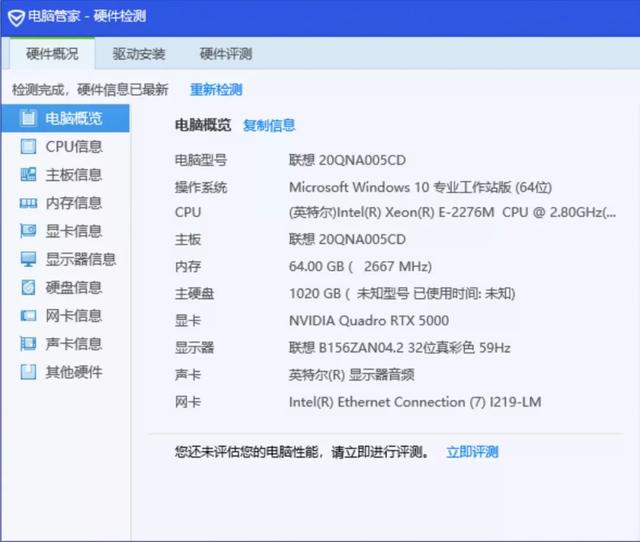This screenshot has height=542, width=640.
Task: Click the 重新检测 link
Action: coord(216,89)
